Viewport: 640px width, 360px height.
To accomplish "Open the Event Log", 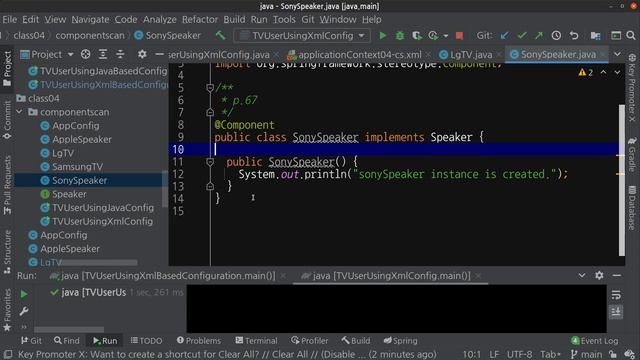I will (x=594, y=340).
